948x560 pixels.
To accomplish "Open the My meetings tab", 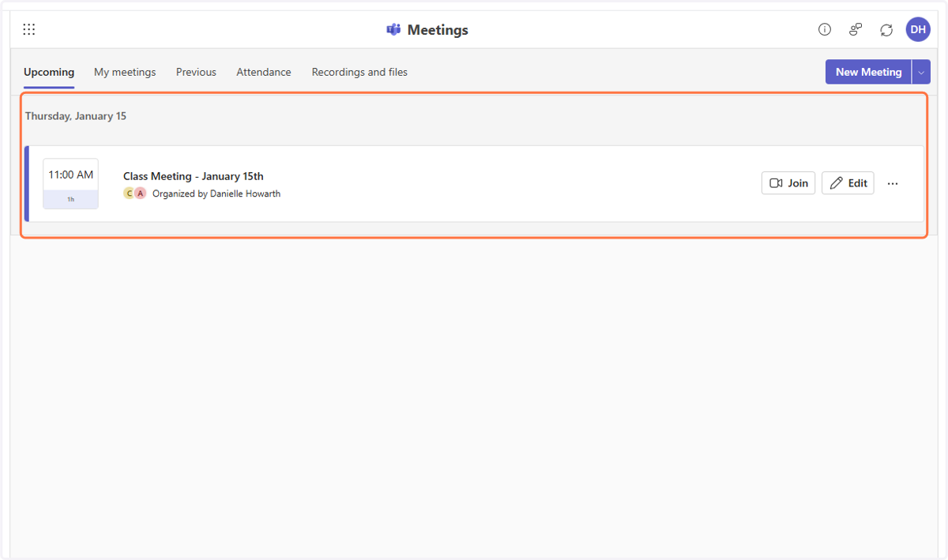I will [125, 72].
